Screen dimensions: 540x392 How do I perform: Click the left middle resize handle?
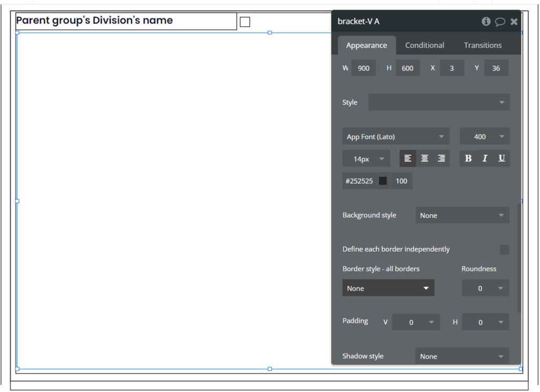pos(17,201)
